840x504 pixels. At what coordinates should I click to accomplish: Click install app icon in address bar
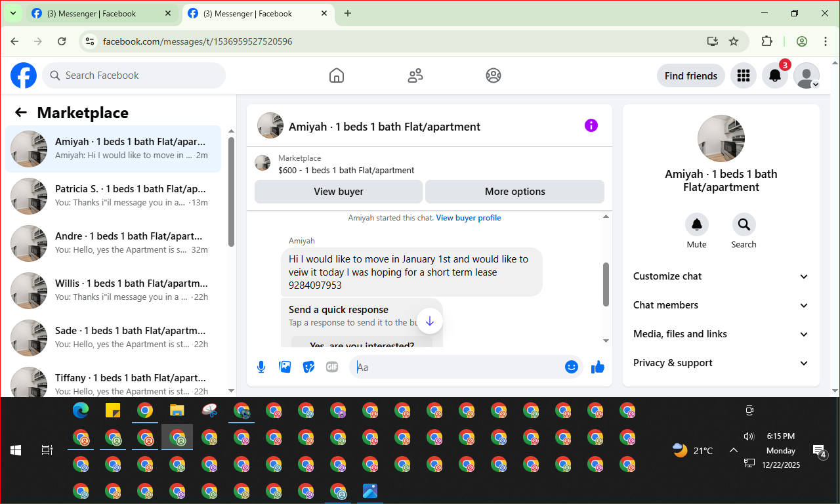[x=713, y=41]
